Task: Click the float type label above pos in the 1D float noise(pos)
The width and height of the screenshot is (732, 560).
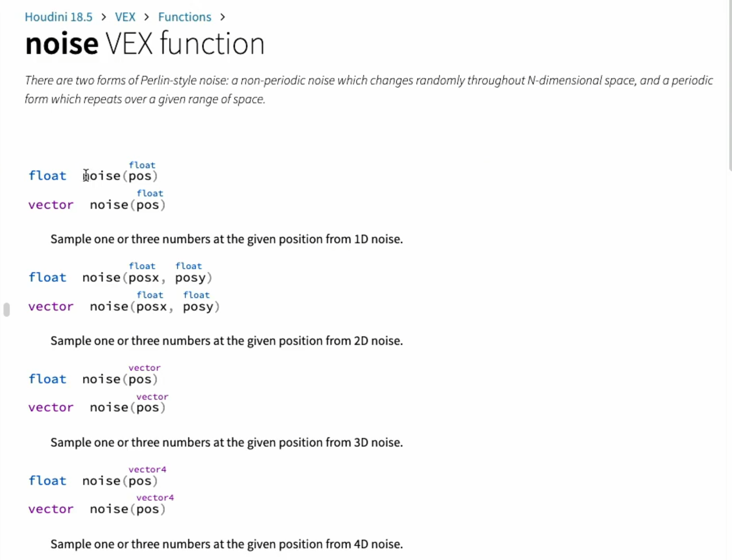Action: 142,165
